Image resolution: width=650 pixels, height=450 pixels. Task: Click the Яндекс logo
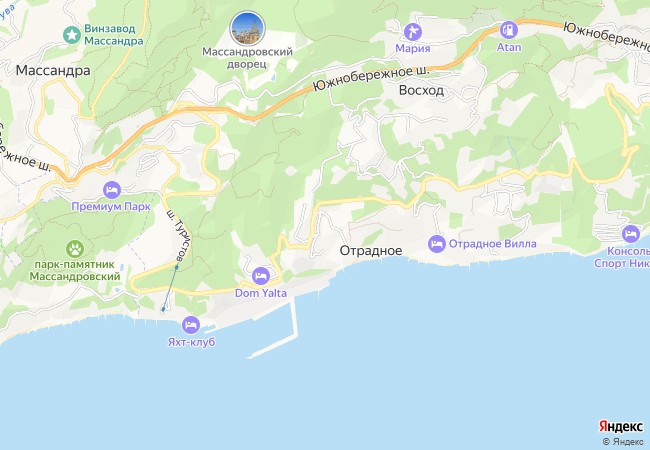pyautogui.click(x=621, y=426)
